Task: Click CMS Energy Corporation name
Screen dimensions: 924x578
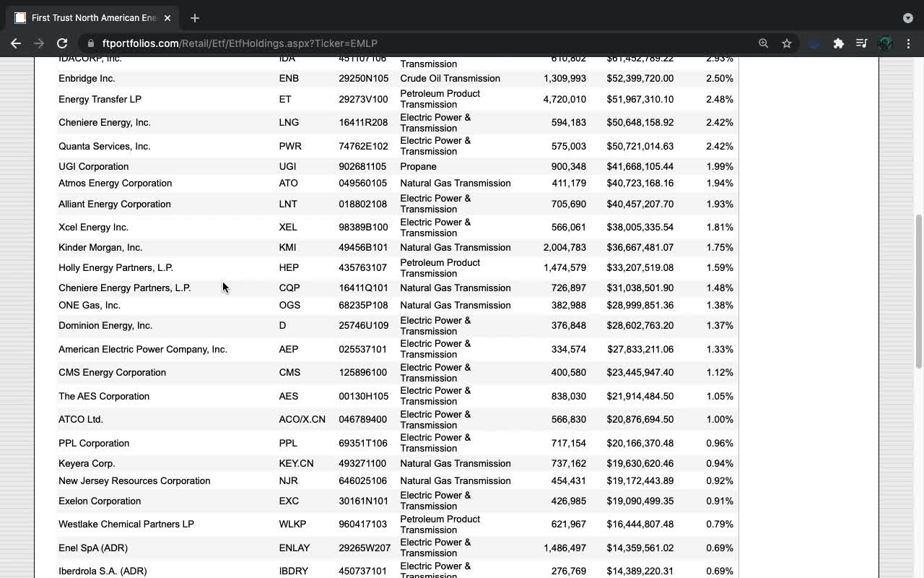Action: click(112, 372)
